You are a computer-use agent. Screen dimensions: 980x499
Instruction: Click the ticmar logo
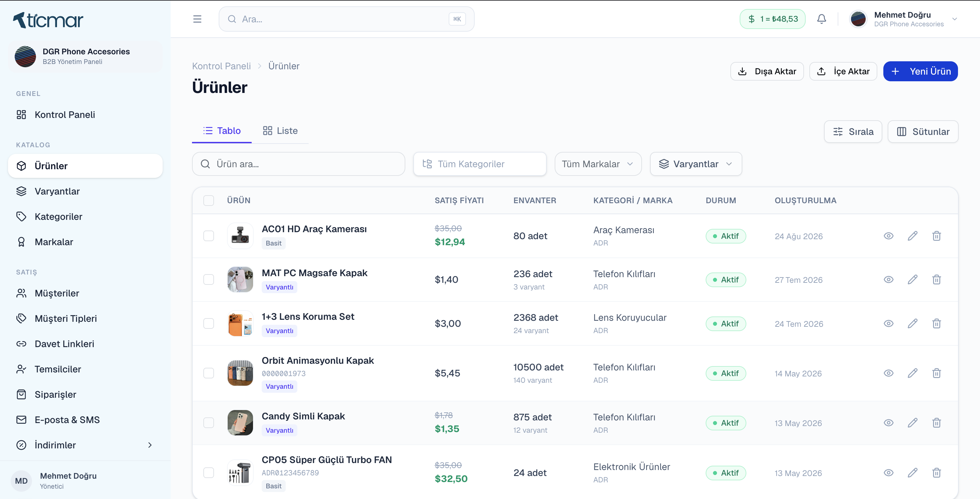(48, 20)
